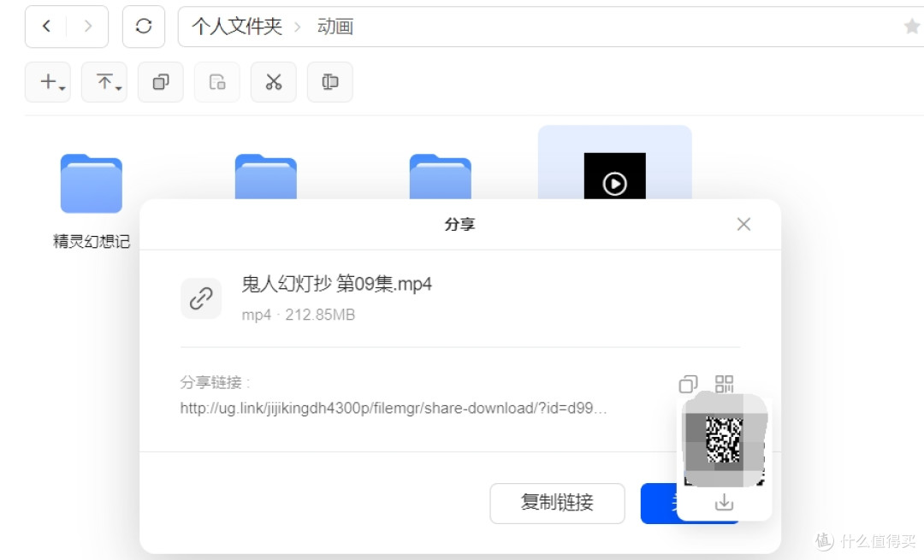Close the 分享 dialog
Viewport: 924px width, 560px height.
(743, 224)
